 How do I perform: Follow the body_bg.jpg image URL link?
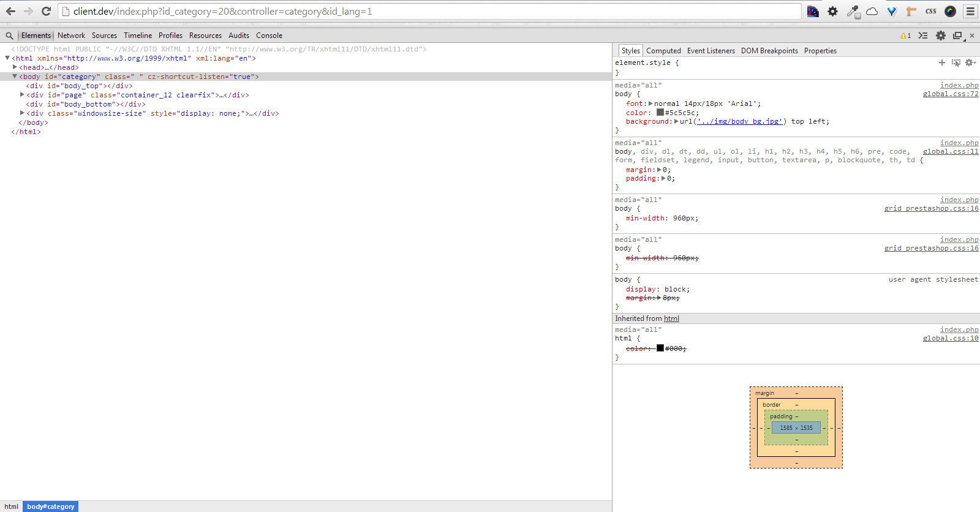pos(739,121)
